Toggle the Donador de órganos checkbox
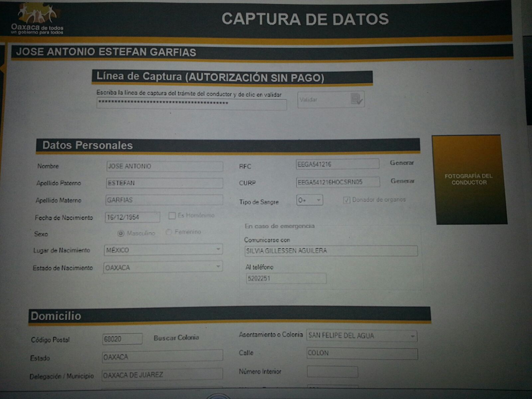Image resolution: width=532 pixels, height=399 pixels. click(x=346, y=200)
